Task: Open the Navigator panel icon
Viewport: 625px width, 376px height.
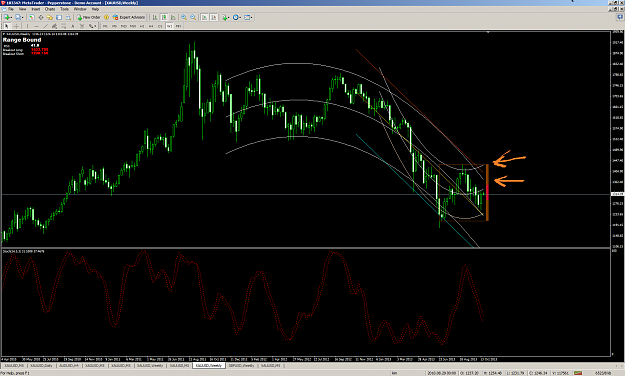Action: pos(49,17)
